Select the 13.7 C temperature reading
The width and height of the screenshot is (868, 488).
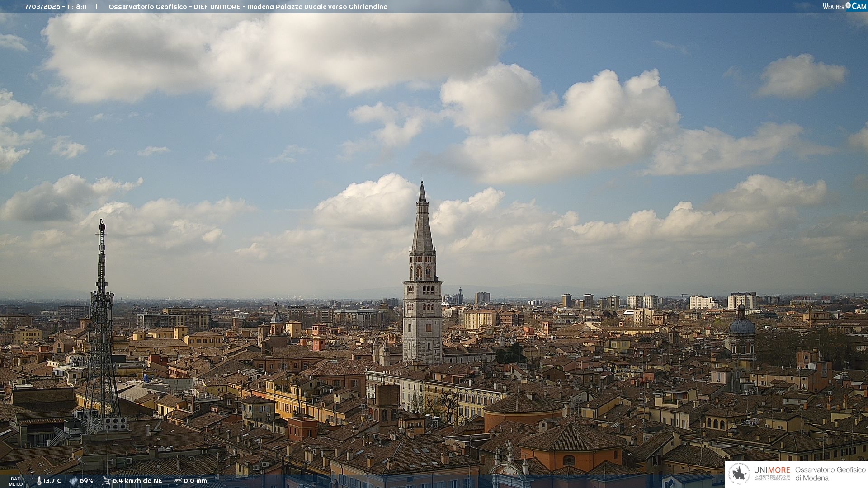(52, 481)
